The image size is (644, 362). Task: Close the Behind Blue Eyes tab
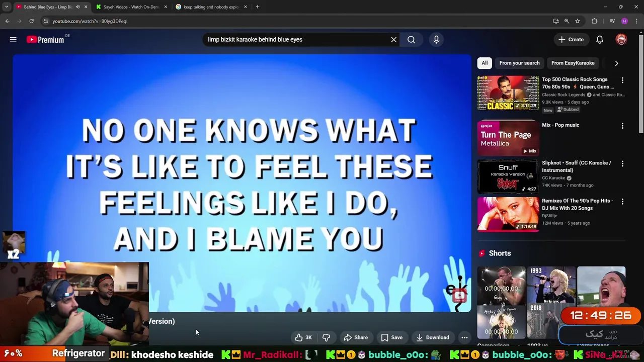pyautogui.click(x=86, y=7)
